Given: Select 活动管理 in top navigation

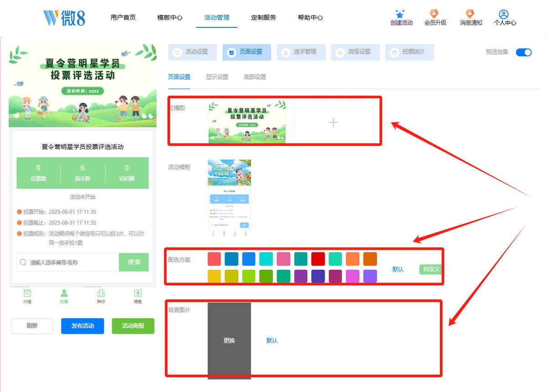Looking at the screenshot, I should click(x=217, y=17).
